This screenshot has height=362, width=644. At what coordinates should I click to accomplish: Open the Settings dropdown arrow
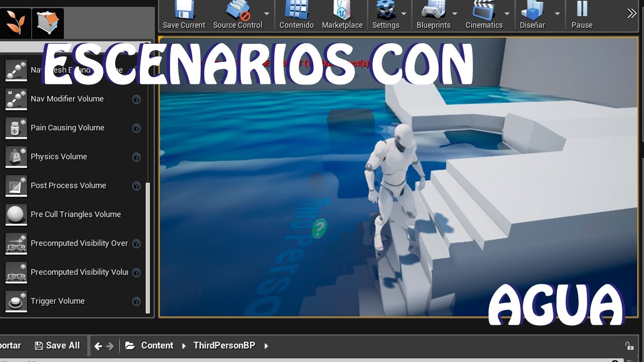click(404, 14)
